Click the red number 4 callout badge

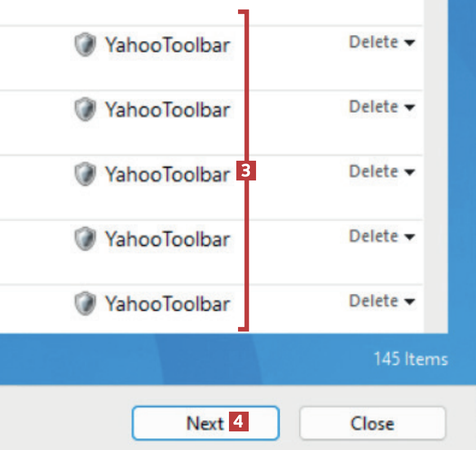point(239,422)
